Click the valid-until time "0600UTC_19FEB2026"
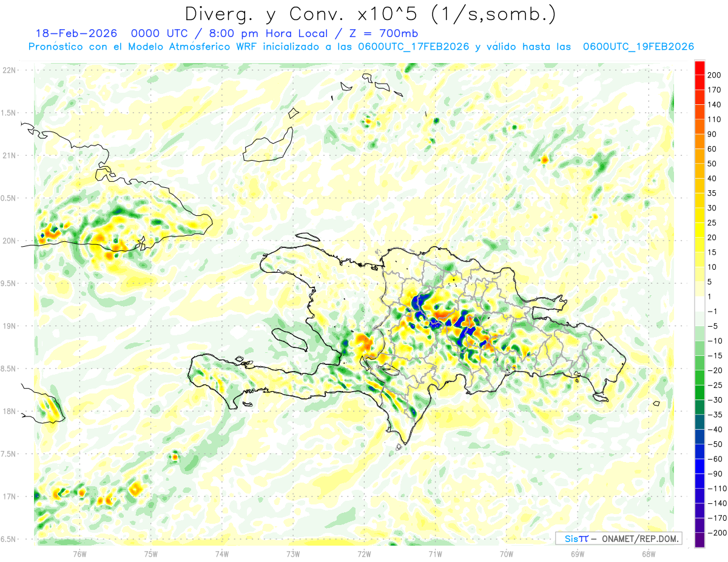Viewport: 728px width, 562px height. [x=638, y=47]
